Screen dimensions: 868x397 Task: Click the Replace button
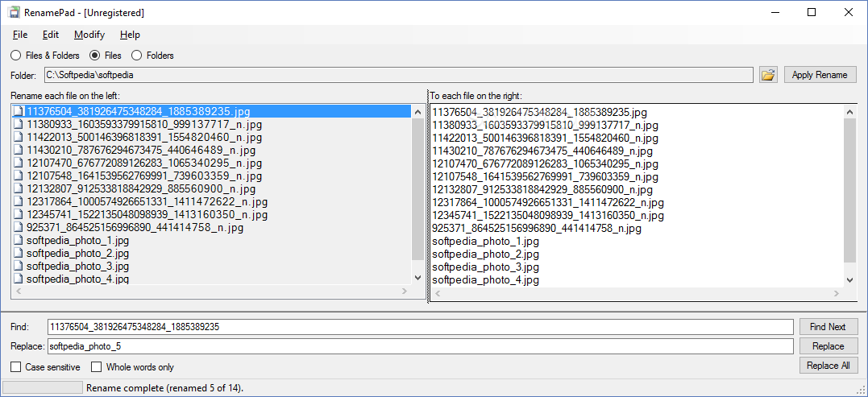pos(829,346)
